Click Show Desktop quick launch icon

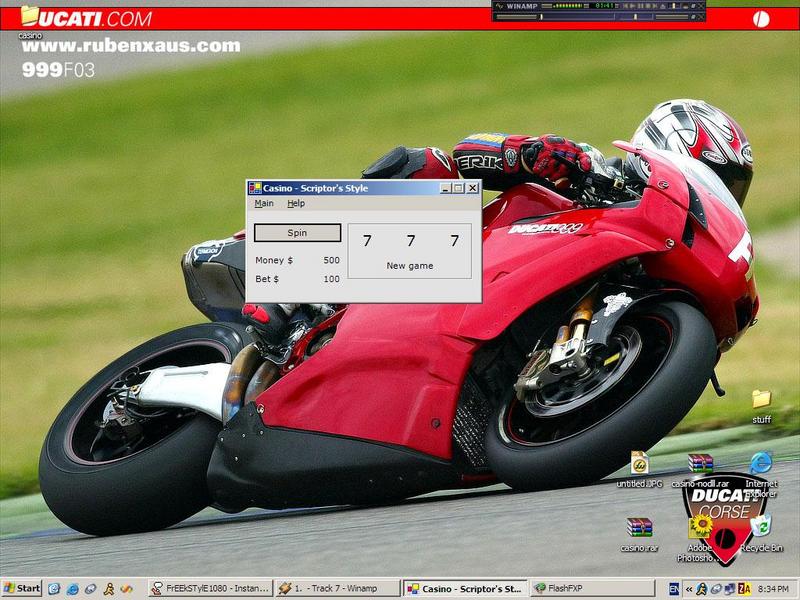click(54, 589)
